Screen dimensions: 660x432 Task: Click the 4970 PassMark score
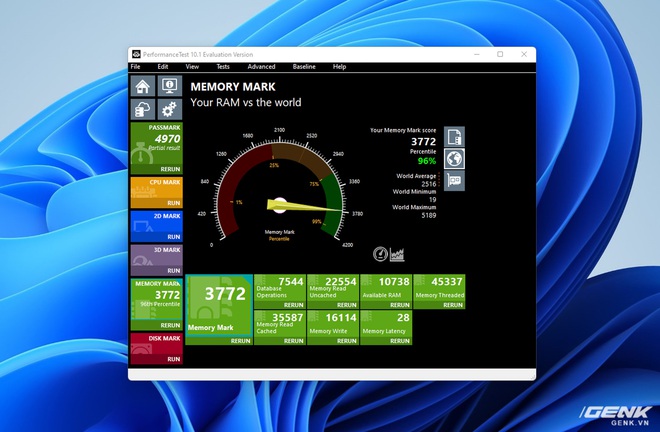pyautogui.click(x=168, y=139)
